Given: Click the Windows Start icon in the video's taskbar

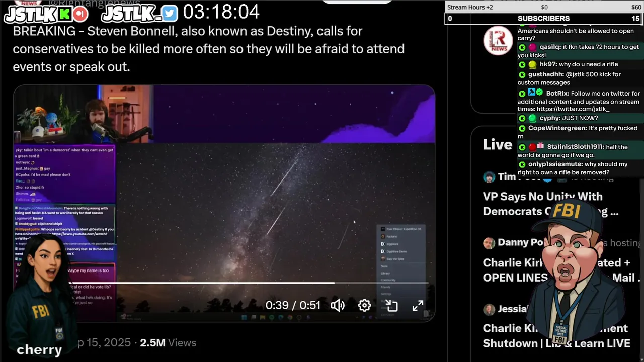Looking at the screenshot, I should pos(244,317).
